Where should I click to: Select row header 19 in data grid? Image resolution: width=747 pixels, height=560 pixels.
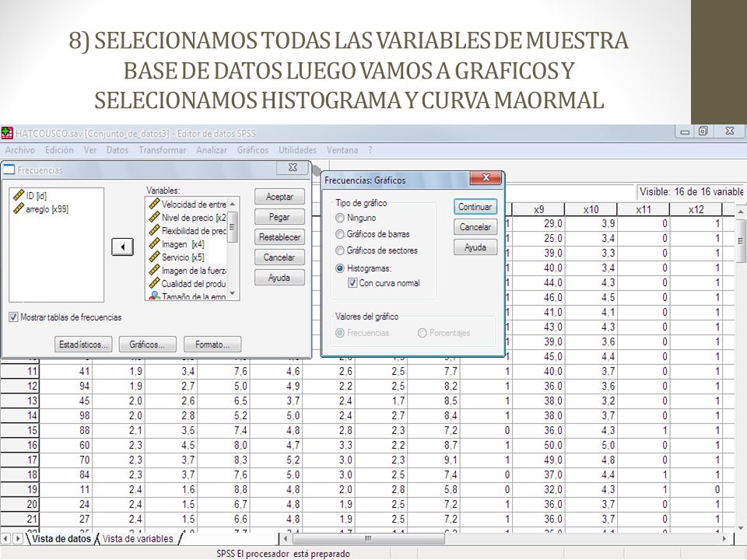coord(19,489)
